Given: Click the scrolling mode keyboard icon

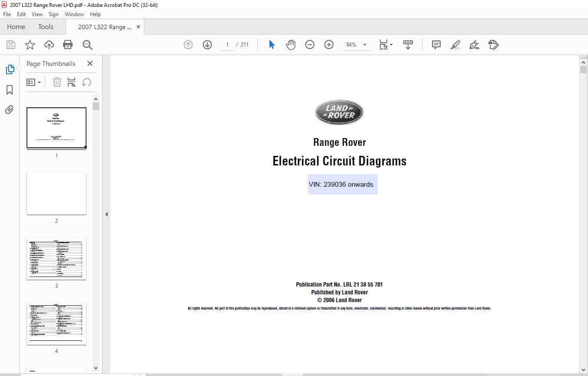Looking at the screenshot, I should pos(408,45).
